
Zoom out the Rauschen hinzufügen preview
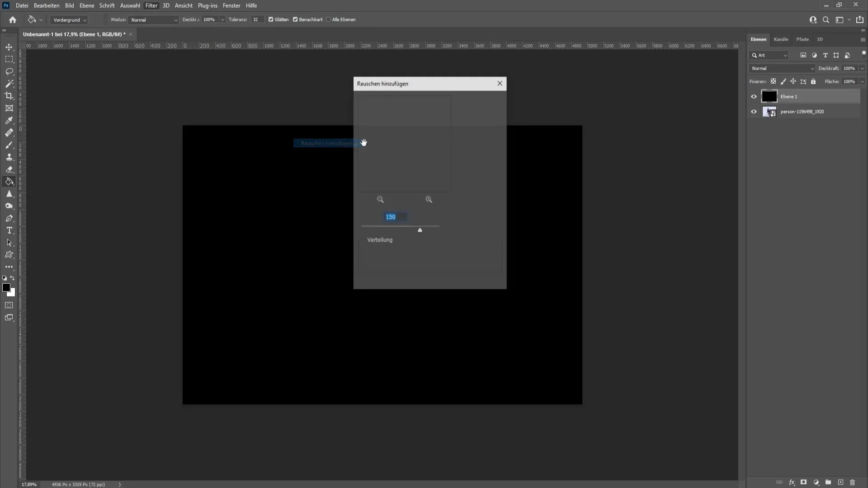[380, 199]
